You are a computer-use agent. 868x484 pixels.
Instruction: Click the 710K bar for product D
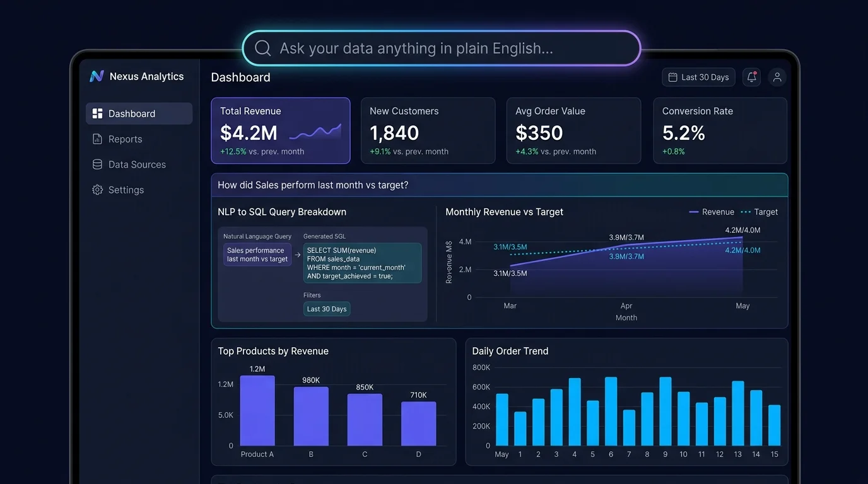418,424
